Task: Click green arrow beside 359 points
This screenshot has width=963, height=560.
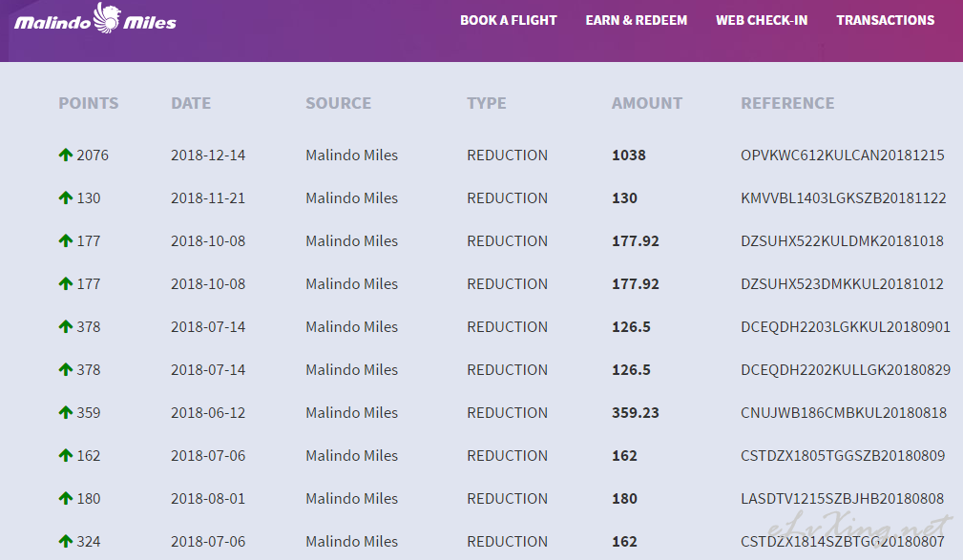Action: [66, 412]
